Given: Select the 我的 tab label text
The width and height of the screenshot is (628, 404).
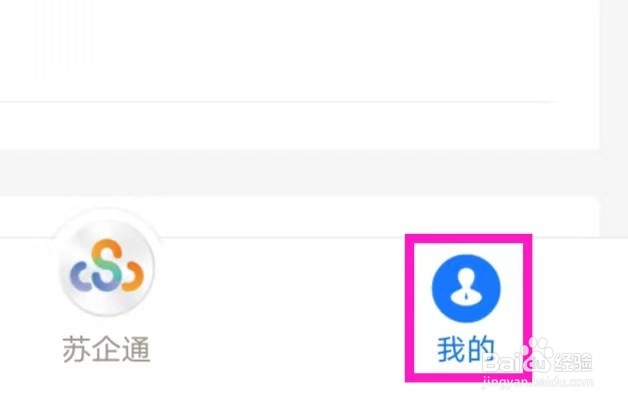Looking at the screenshot, I should click(466, 349).
